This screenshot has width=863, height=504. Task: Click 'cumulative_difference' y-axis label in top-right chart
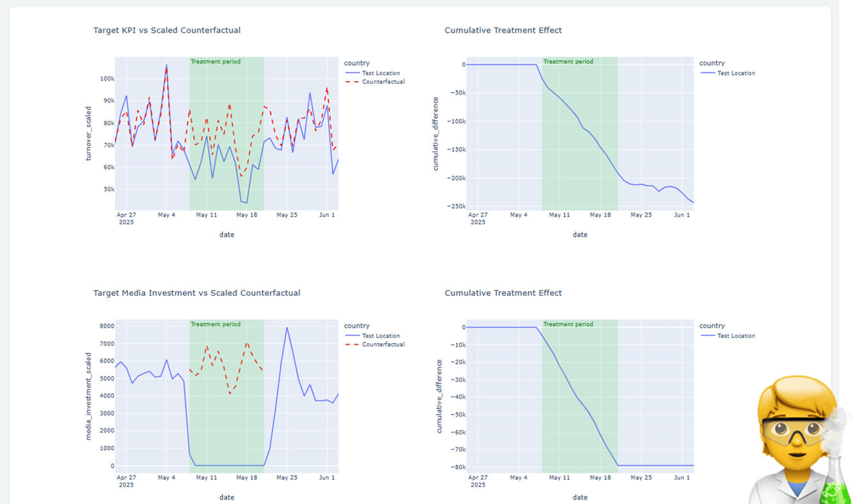click(436, 134)
